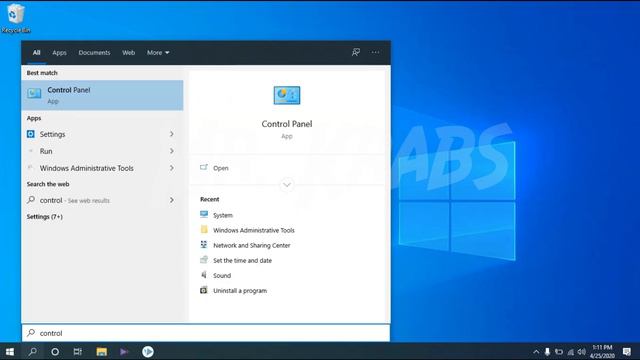Click the Windows Start button
This screenshot has width=640, height=360.
(x=10, y=351)
